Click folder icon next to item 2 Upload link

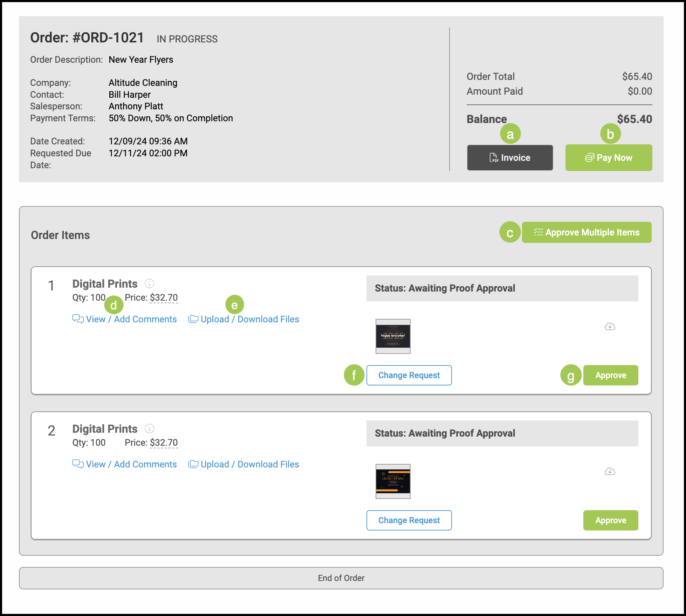193,464
